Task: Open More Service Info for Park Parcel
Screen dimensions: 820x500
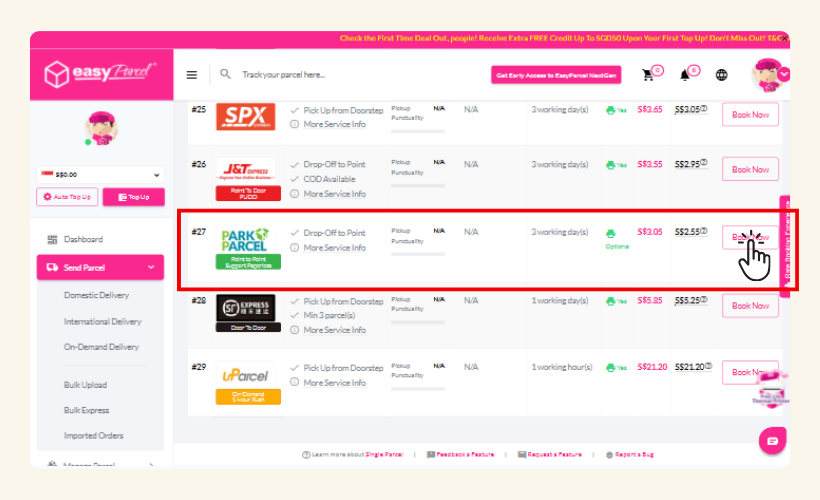Action: [x=334, y=248]
